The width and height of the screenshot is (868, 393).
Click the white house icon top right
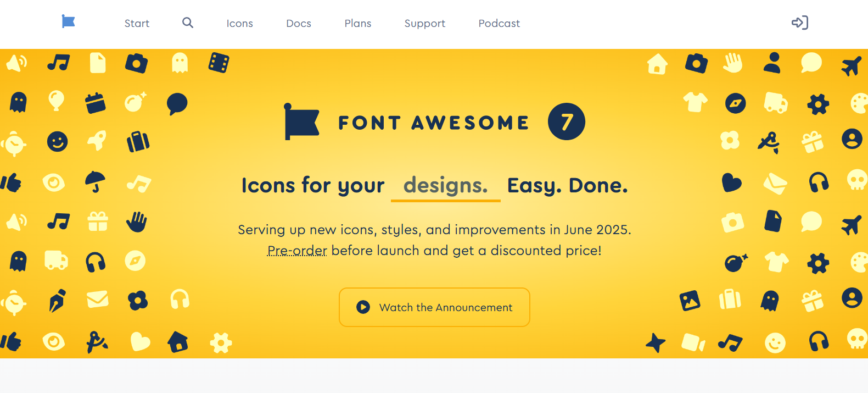coord(657,64)
